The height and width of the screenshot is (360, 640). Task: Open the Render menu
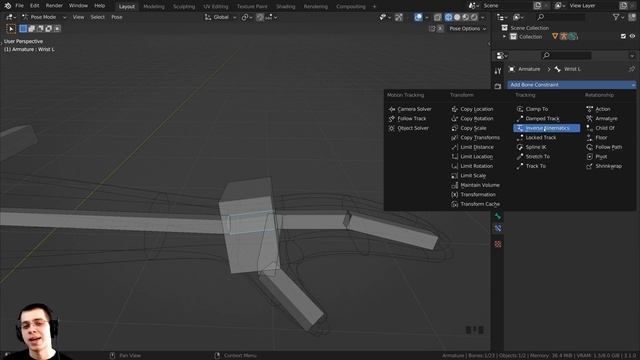pyautogui.click(x=54, y=6)
